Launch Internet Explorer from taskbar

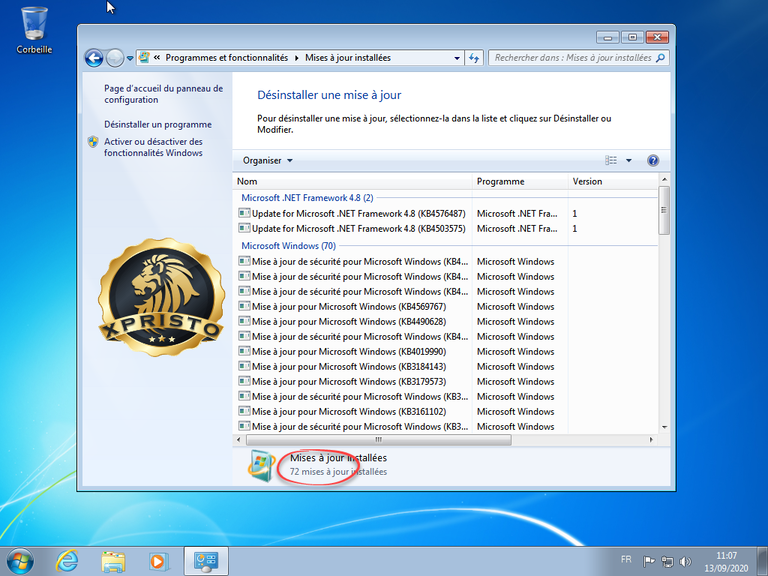point(67,561)
